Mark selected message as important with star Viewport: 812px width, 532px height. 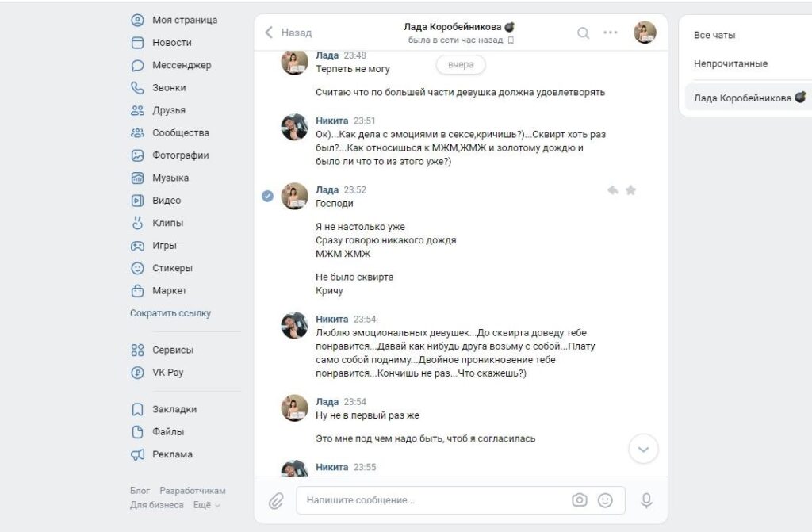point(631,190)
